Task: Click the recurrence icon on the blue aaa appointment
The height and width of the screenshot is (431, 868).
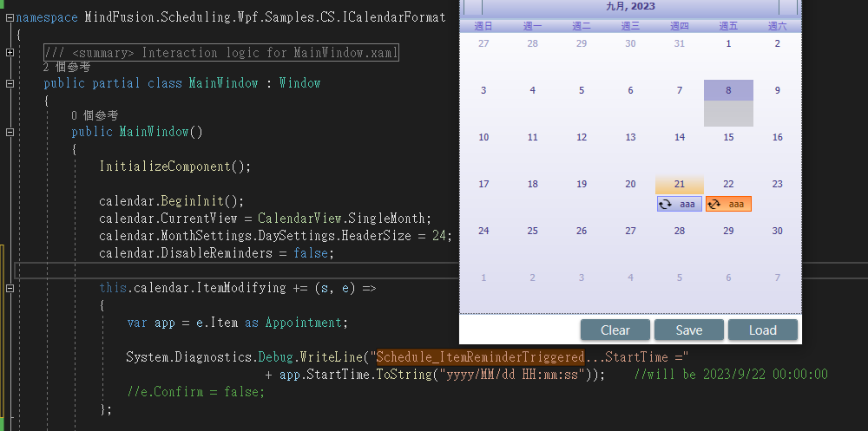Action: 666,204
